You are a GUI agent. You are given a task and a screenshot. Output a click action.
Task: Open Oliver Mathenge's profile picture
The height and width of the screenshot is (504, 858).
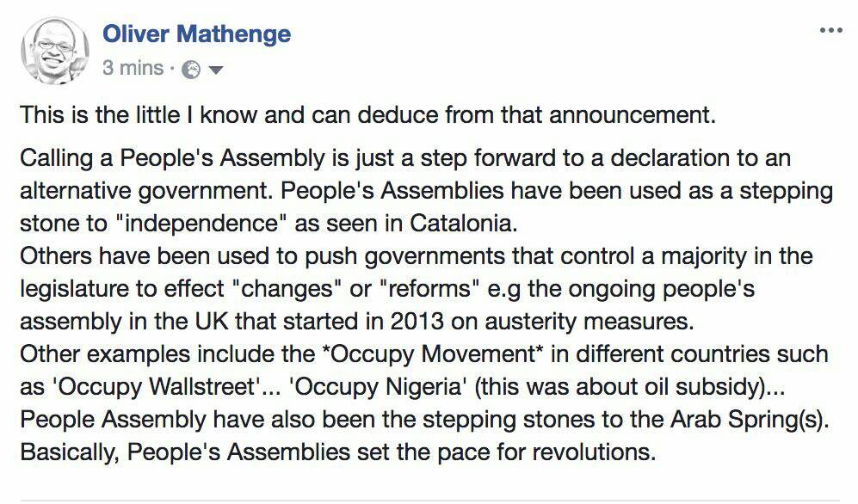point(54,52)
